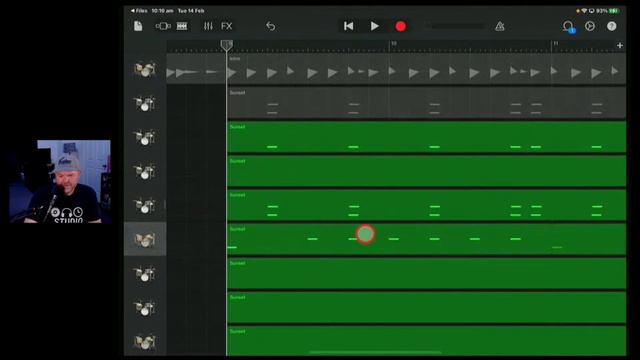Open the Loop Browser
640x360 pixels.
coord(568,27)
